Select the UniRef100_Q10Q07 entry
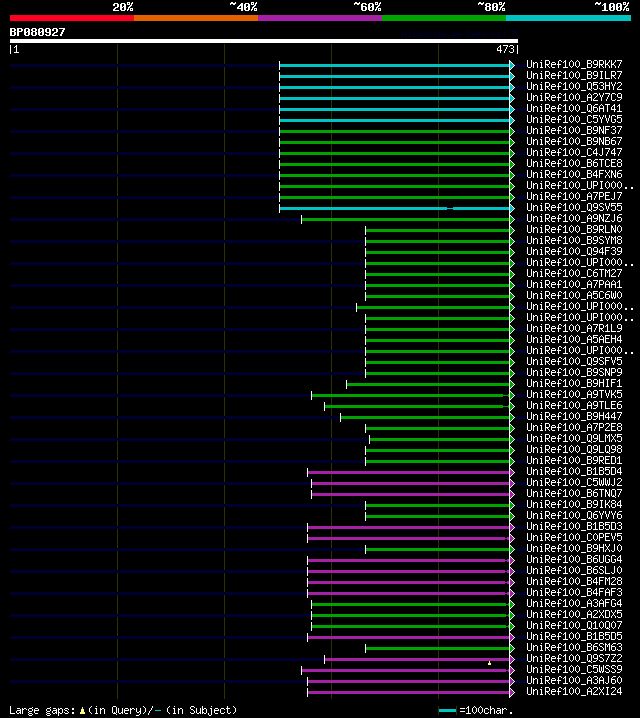The width and height of the screenshot is (640, 718). click(x=574, y=625)
